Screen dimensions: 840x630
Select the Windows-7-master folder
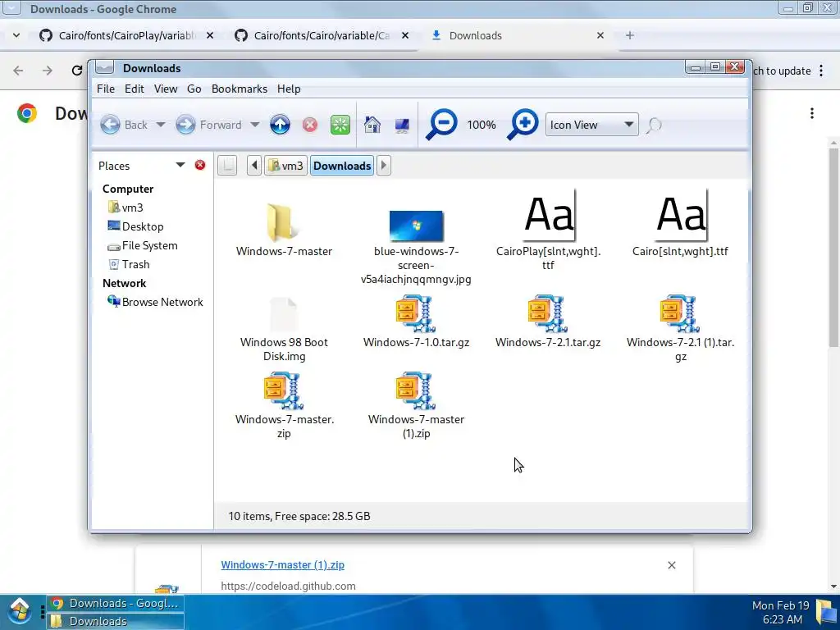coord(284,231)
